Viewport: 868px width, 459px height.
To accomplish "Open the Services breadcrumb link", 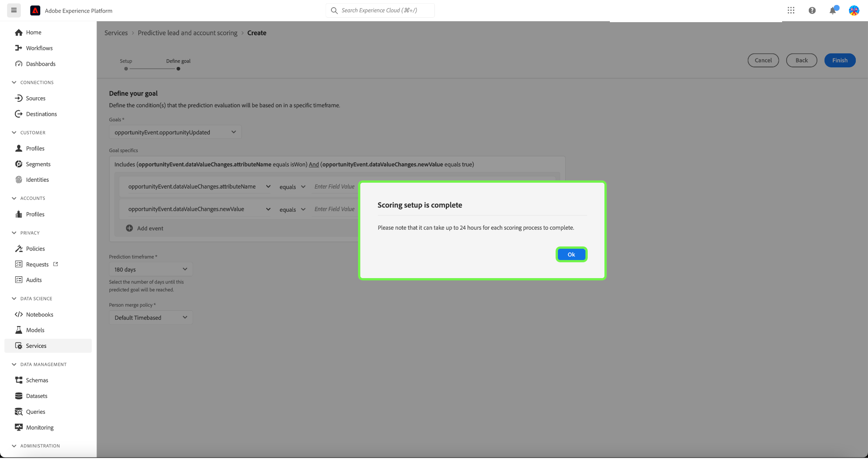I will 116,33.
